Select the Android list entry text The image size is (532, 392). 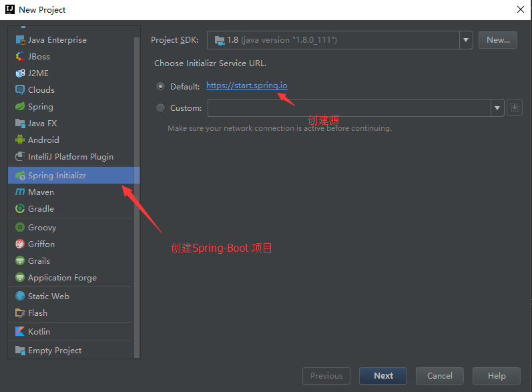43,140
